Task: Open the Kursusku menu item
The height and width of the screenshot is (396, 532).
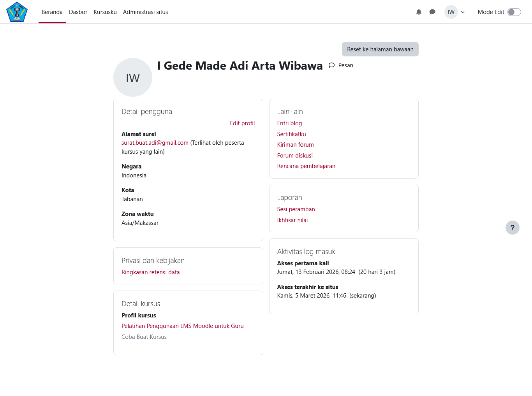Action: [x=105, y=12]
